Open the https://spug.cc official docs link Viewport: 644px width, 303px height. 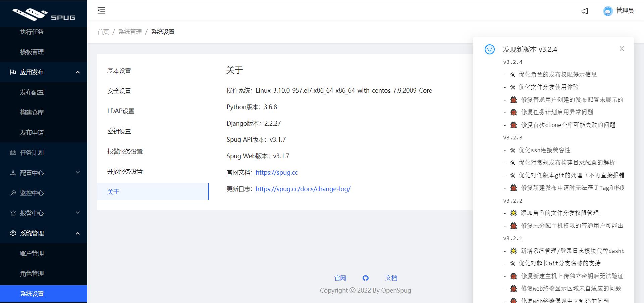pos(277,172)
